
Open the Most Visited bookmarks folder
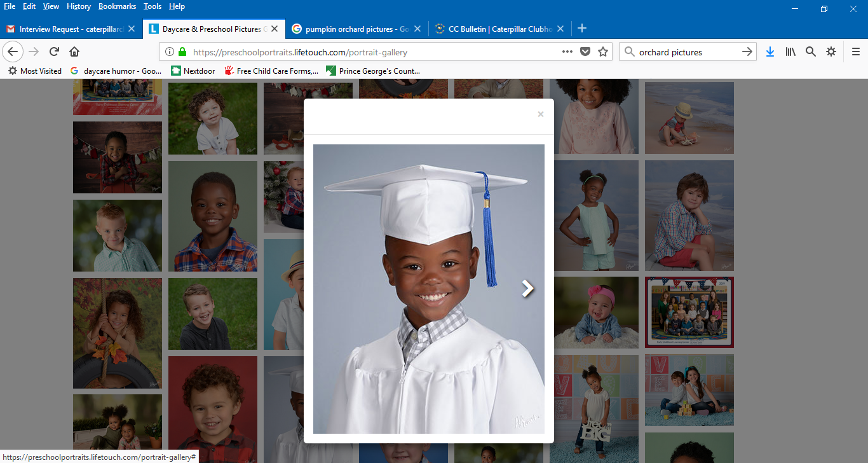35,71
